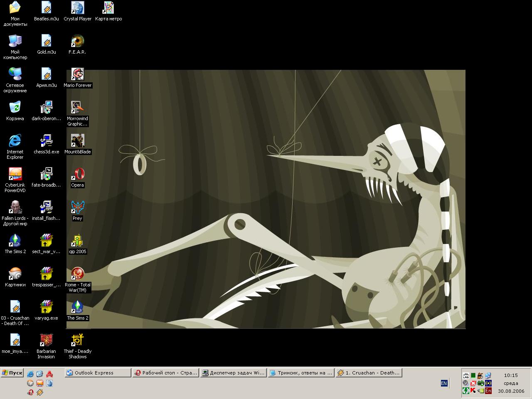Open the Opera desktop shortcut
The image size is (532, 399).
click(x=77, y=174)
